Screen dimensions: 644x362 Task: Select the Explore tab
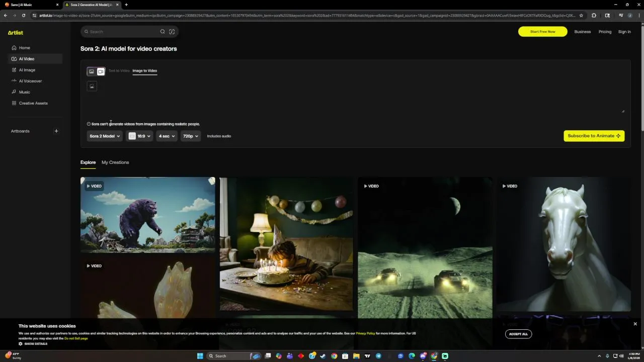pyautogui.click(x=88, y=162)
